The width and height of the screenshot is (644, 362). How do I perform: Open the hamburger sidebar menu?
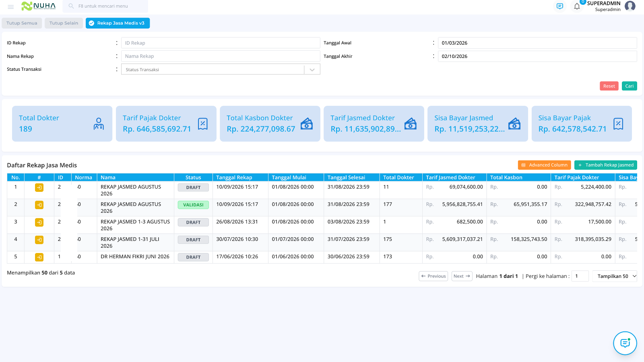[x=11, y=7]
